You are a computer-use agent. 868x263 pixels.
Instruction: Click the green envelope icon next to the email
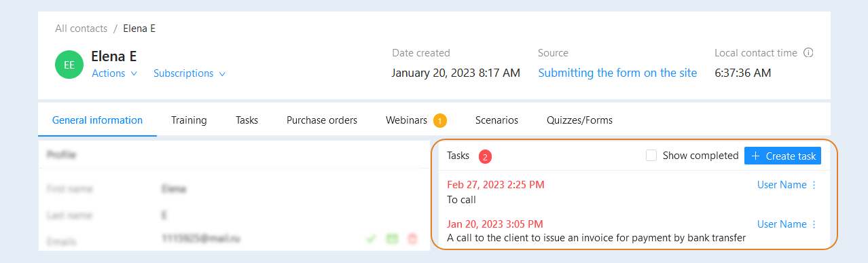[x=392, y=239]
